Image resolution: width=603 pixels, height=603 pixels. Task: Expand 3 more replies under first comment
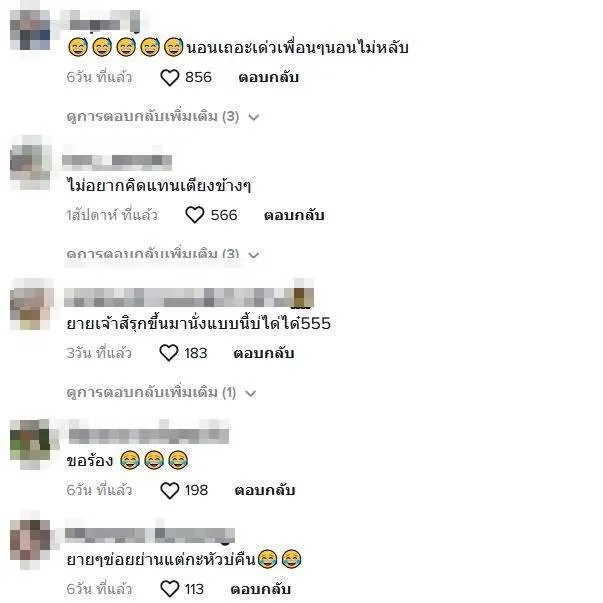click(x=163, y=117)
